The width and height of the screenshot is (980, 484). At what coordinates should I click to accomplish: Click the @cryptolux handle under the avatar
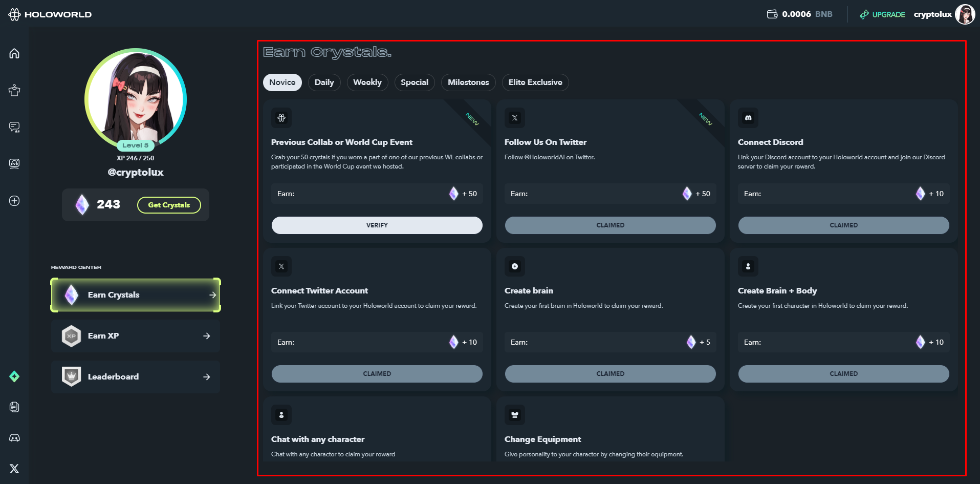136,172
